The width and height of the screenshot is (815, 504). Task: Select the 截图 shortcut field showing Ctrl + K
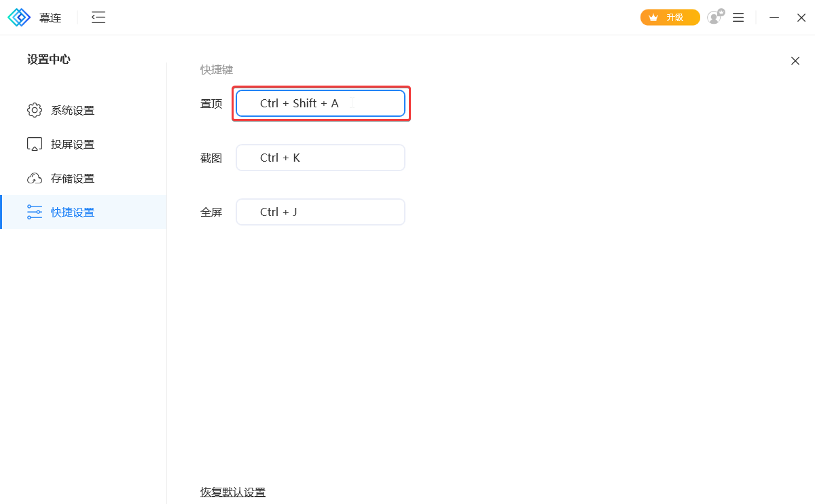(x=321, y=158)
